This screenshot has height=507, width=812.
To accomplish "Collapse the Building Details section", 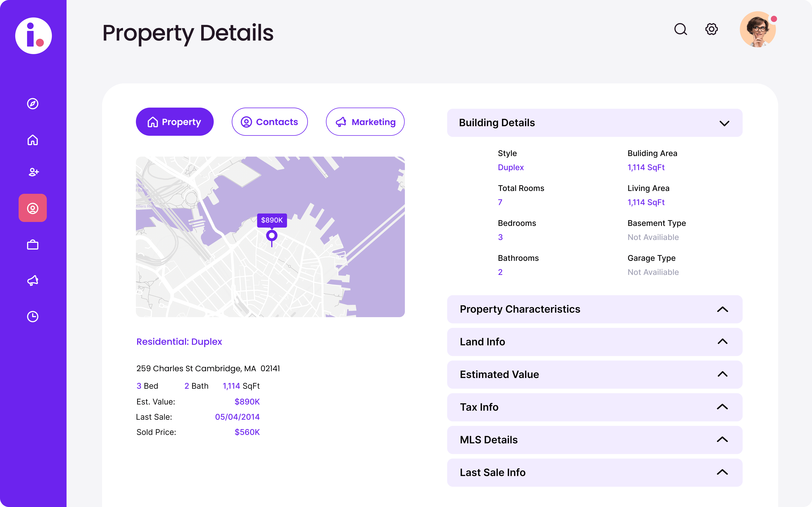I will tap(724, 123).
